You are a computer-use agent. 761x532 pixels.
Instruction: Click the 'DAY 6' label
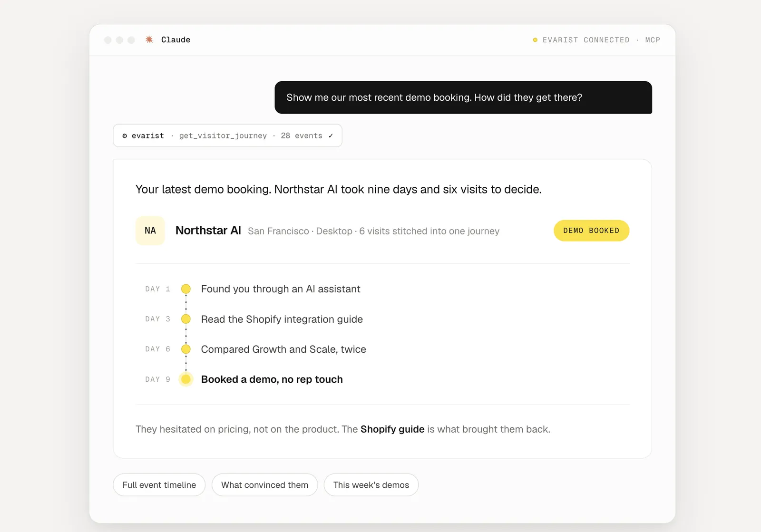(157, 349)
